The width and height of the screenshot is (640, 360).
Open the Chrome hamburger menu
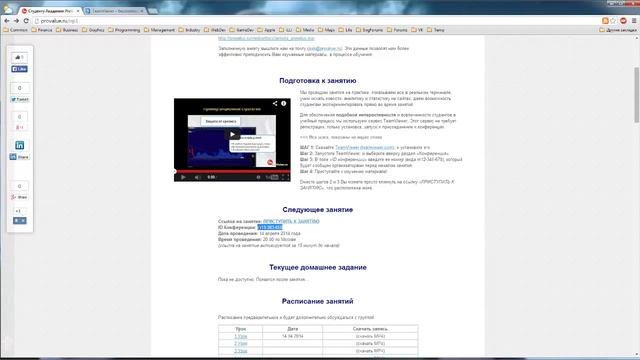click(634, 21)
